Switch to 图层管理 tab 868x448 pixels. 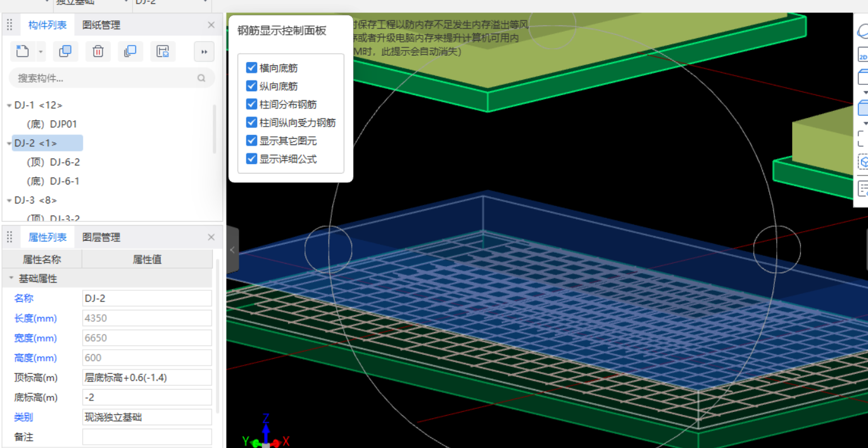tap(101, 238)
